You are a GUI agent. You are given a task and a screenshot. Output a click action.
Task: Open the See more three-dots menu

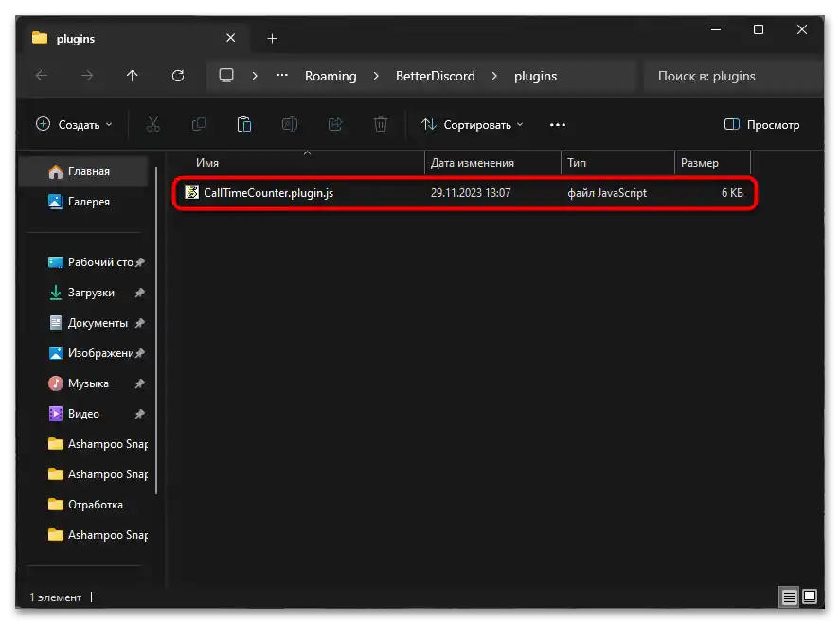click(x=558, y=125)
